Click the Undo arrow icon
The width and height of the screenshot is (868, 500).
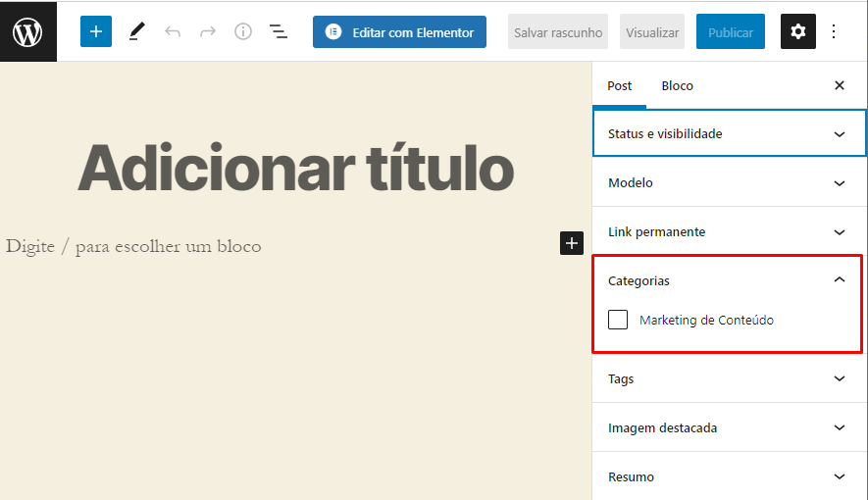point(173,31)
